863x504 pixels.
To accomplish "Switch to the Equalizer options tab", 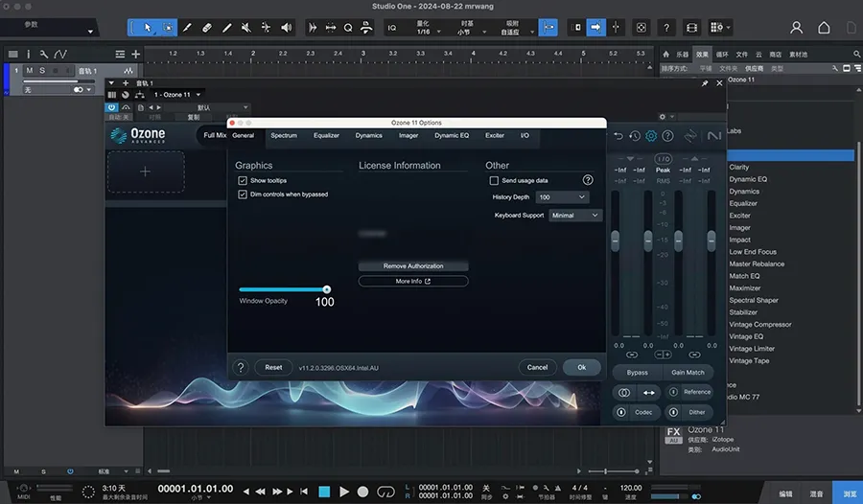I will tap(326, 136).
